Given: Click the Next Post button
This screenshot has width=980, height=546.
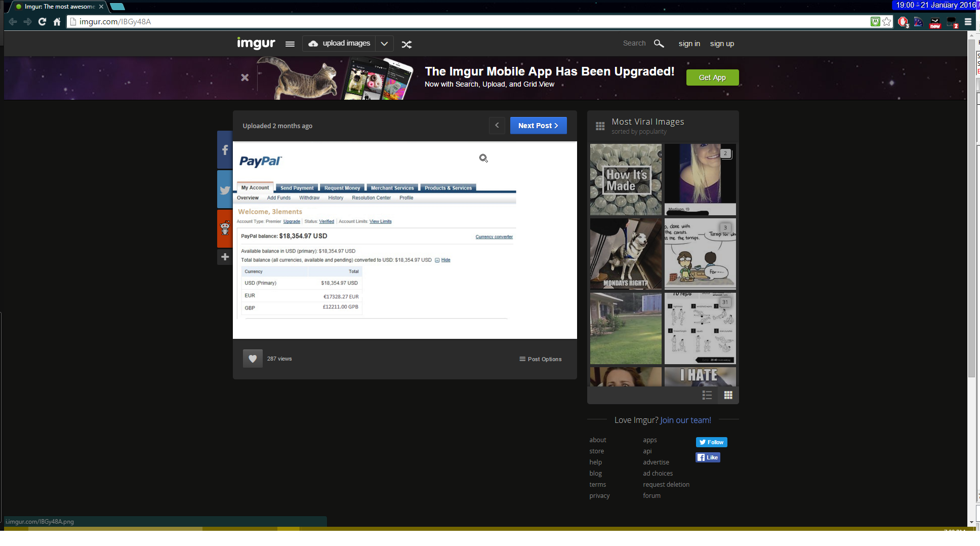Looking at the screenshot, I should coord(538,126).
